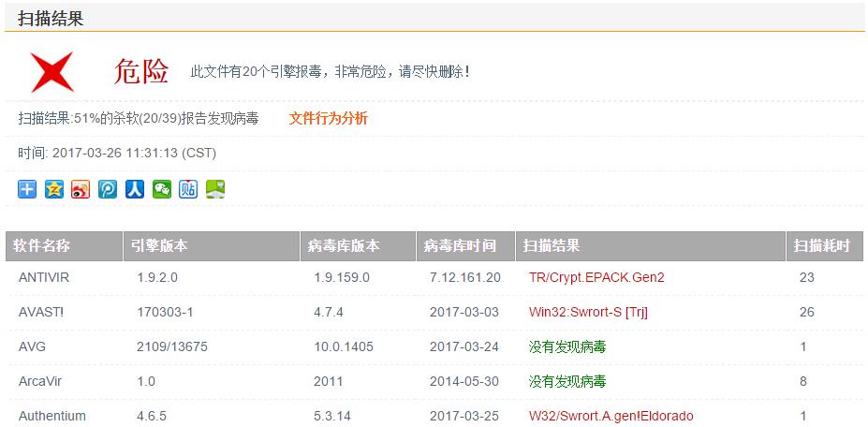This screenshot has width=868, height=427.
Task: Click the 引擎版本 column header
Action: pos(212,246)
